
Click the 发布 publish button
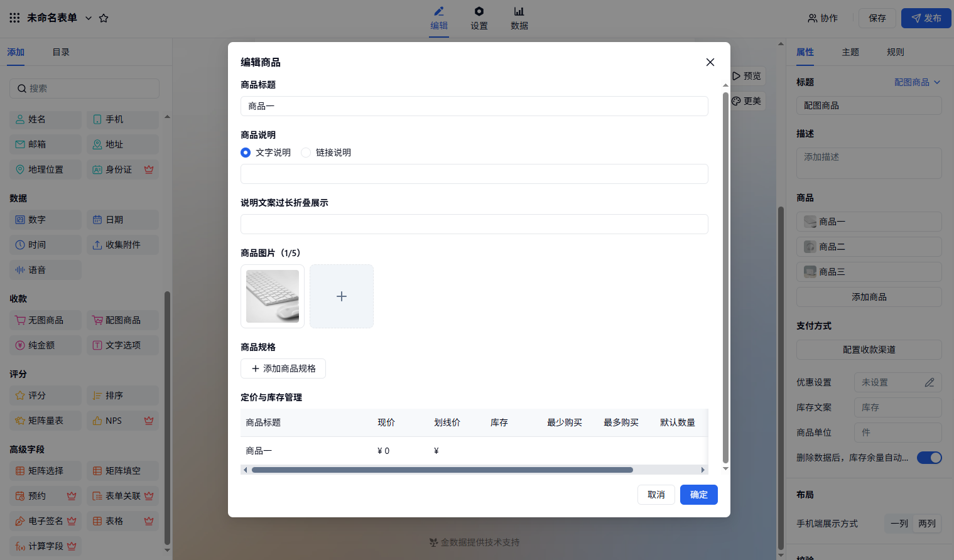coord(926,18)
